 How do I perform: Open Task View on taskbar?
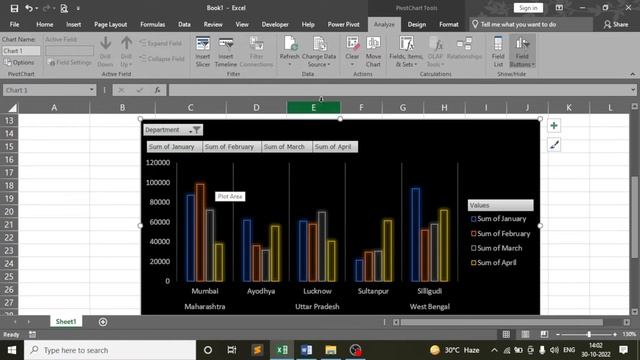click(x=232, y=350)
